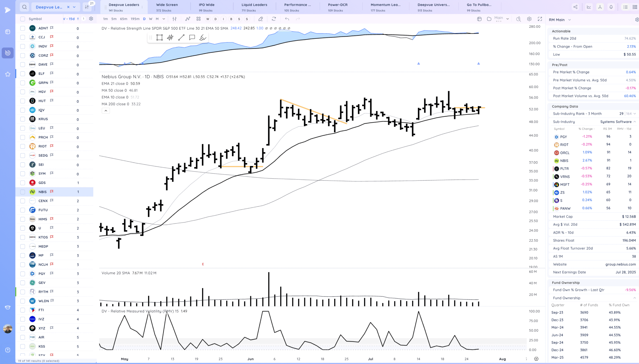Check the ADNT row checkbox
639x364 pixels.
pos(22,28)
